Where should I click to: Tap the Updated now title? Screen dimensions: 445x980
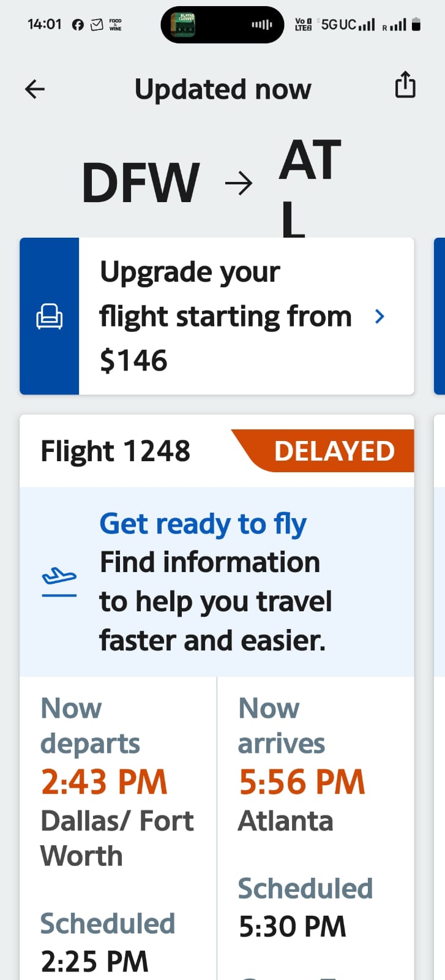pyautogui.click(x=223, y=89)
